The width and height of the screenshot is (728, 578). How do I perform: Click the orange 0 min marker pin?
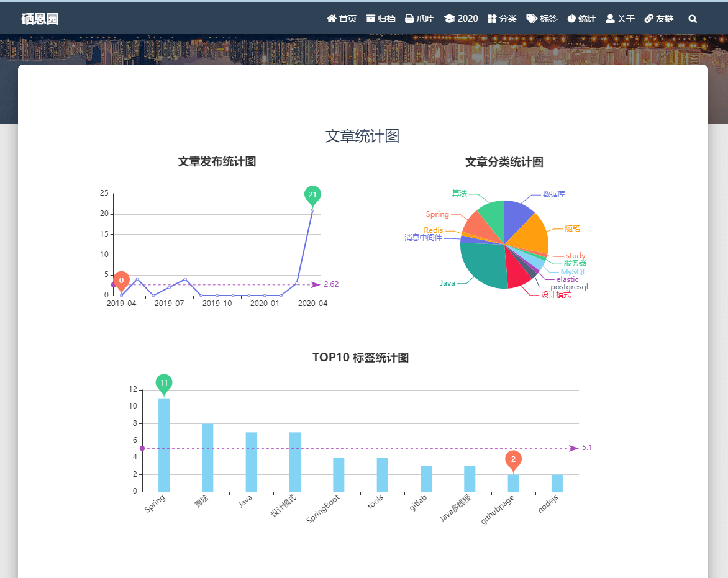click(121, 281)
